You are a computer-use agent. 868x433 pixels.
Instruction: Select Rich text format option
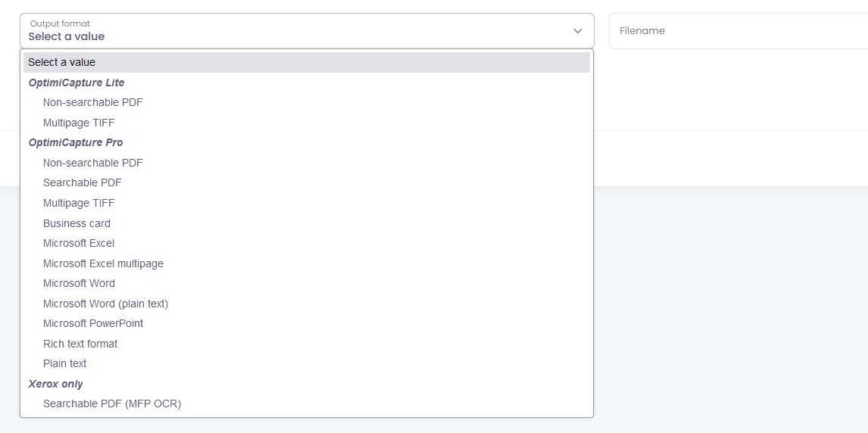tap(307, 344)
